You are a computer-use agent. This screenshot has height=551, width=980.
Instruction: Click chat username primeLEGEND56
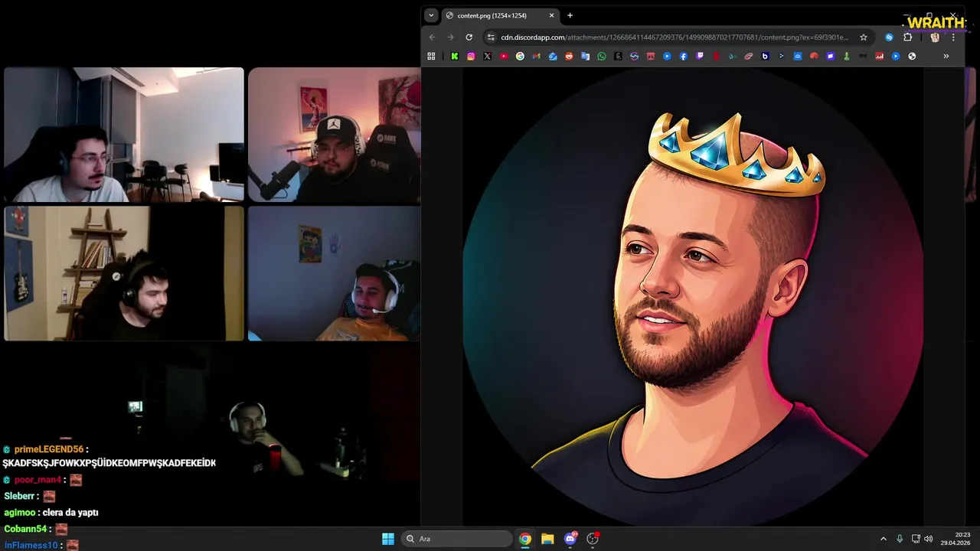[49, 449]
